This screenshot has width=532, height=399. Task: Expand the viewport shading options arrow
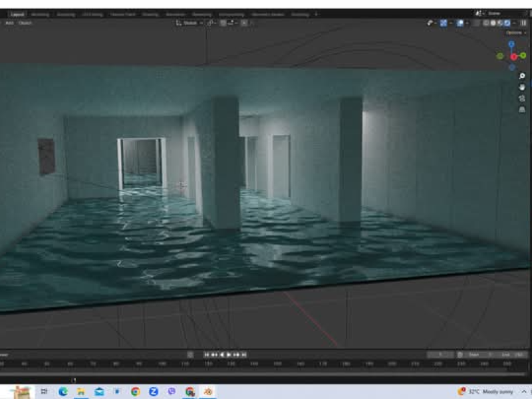(x=516, y=23)
